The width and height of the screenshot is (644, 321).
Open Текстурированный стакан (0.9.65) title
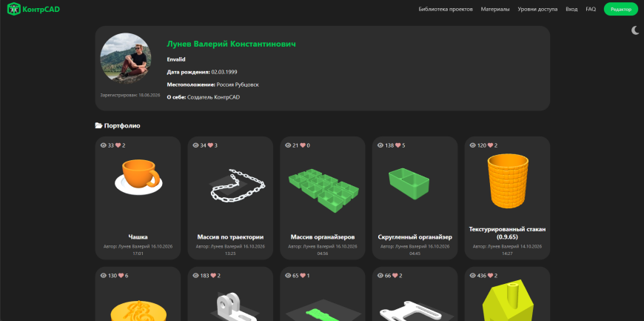[507, 233]
